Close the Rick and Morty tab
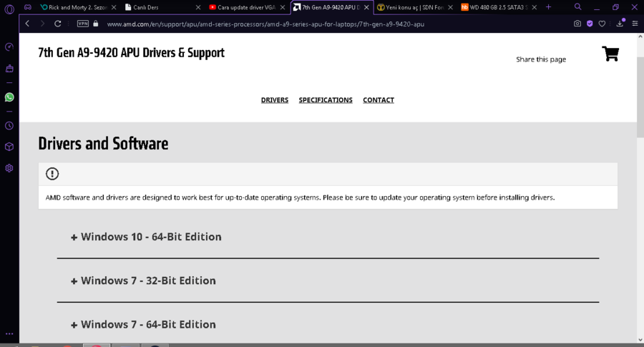Viewport: 644px width, 347px height. (114, 7)
